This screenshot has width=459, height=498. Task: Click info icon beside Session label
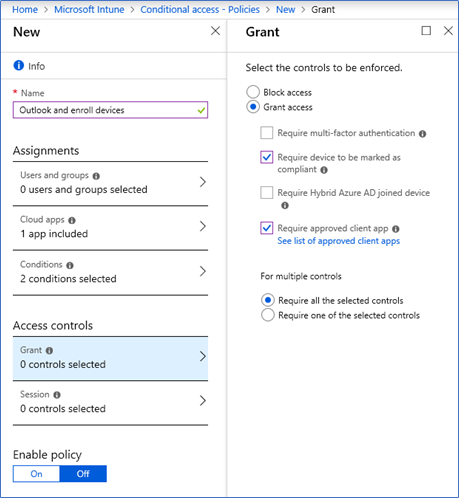pyautogui.click(x=57, y=395)
